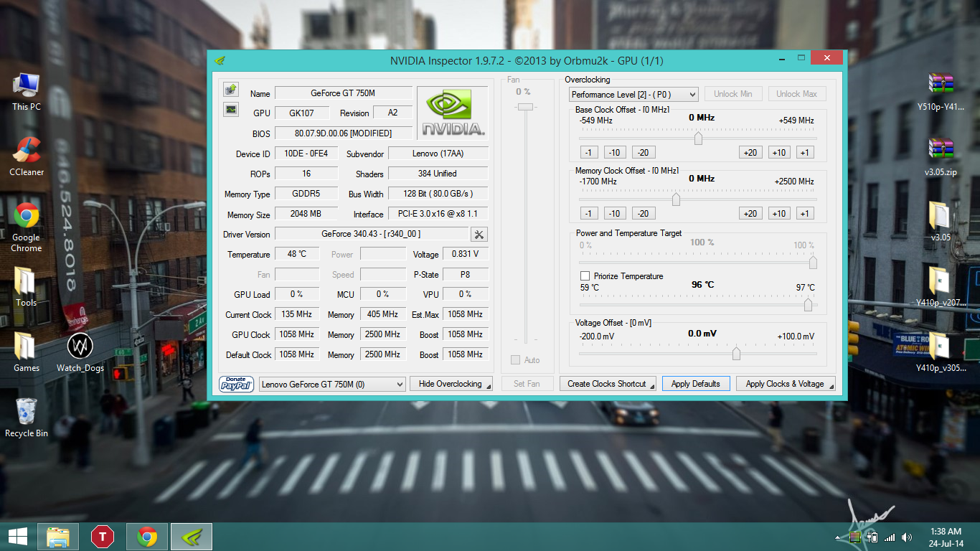This screenshot has width=980, height=551.
Task: Click the battery power tray icon
Action: 872,537
